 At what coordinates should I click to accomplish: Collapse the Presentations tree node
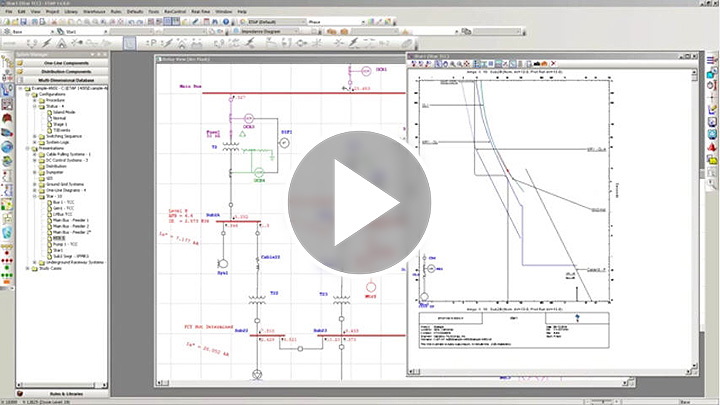point(28,148)
